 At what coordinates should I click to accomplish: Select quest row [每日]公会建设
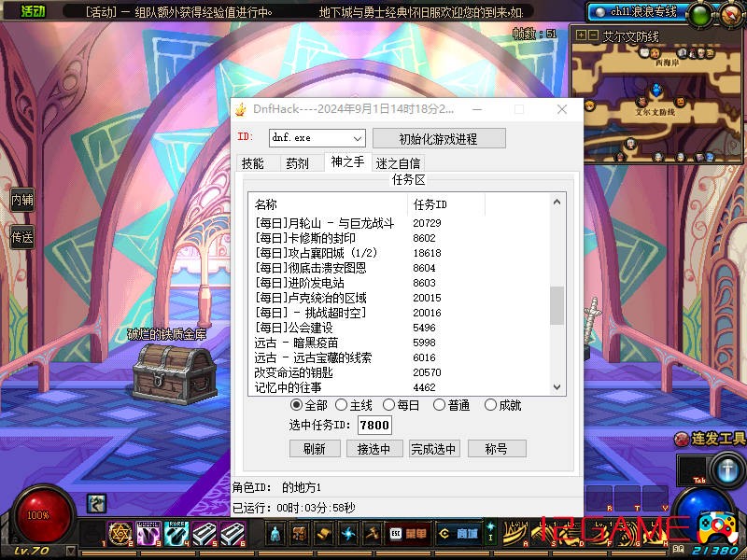point(400,328)
